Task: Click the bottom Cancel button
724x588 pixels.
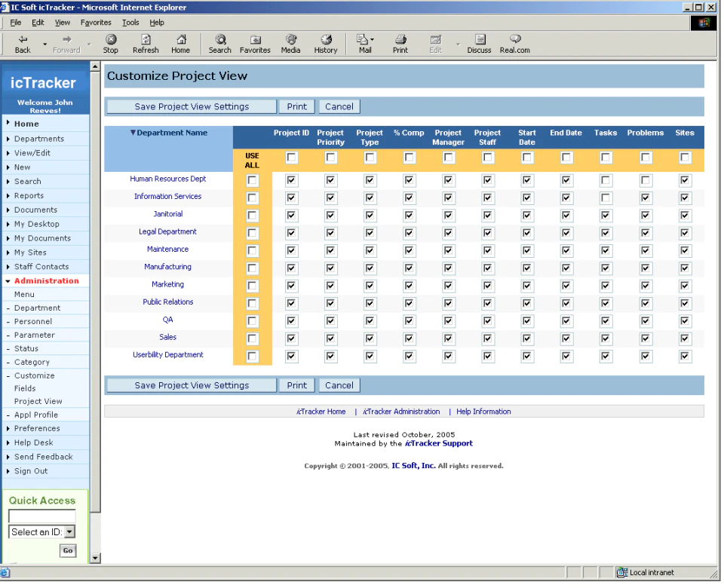Action: 339,386
